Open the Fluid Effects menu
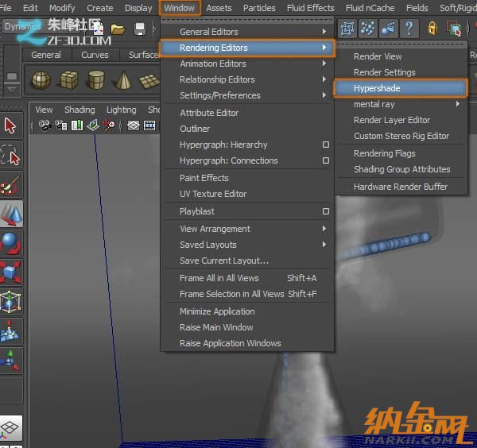The height and width of the screenshot is (448, 477). click(x=310, y=8)
